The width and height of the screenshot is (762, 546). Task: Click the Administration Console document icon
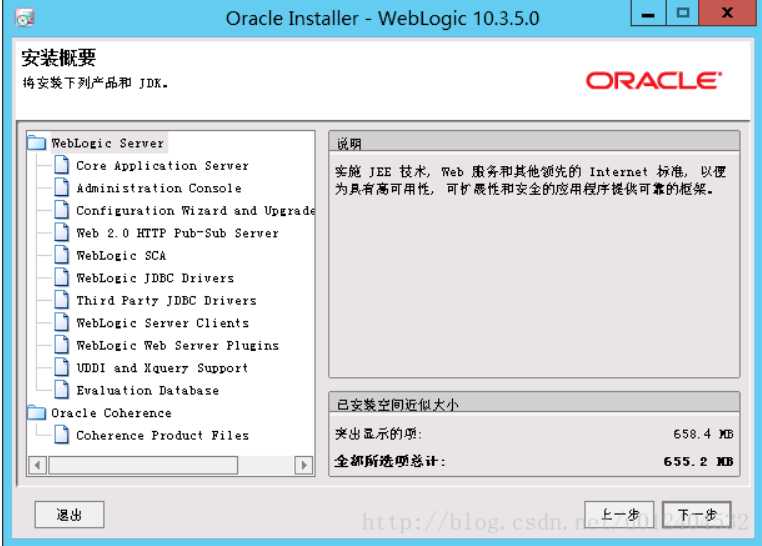pyautogui.click(x=61, y=187)
